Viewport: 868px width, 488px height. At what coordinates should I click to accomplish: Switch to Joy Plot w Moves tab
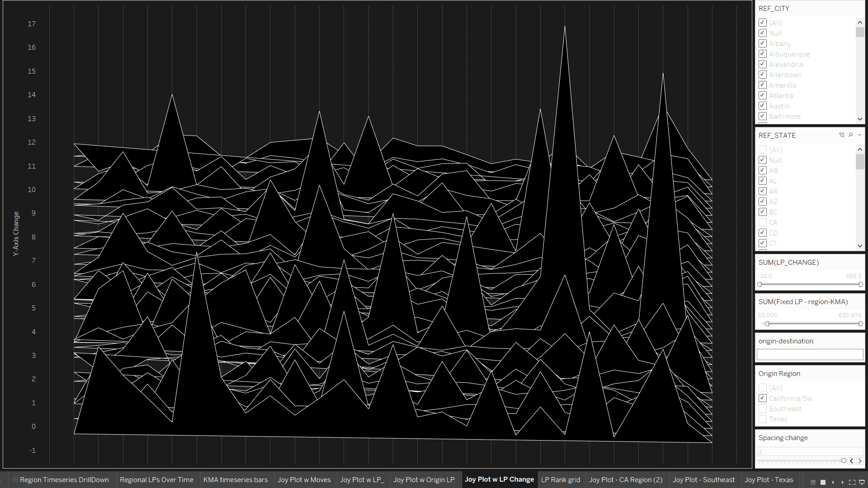pyautogui.click(x=304, y=479)
